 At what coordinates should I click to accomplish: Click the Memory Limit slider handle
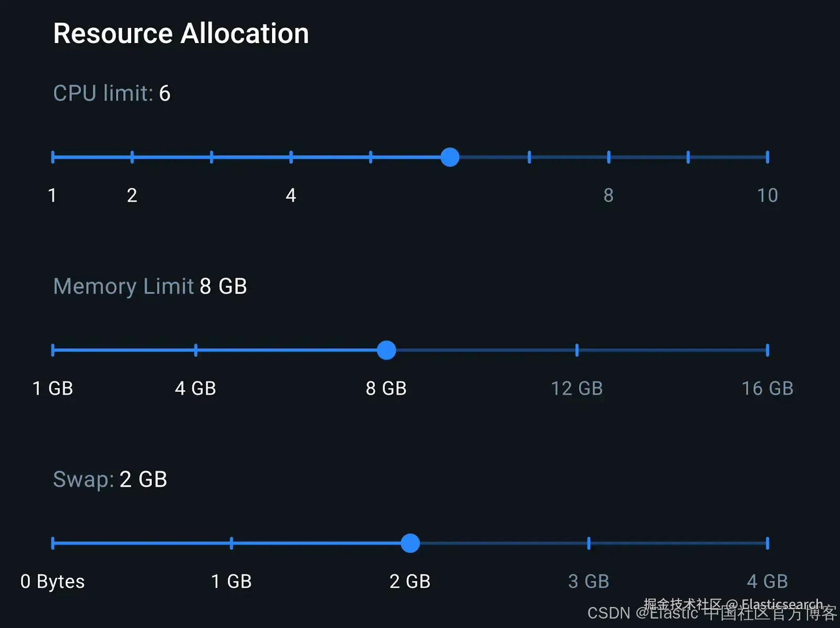(x=386, y=350)
